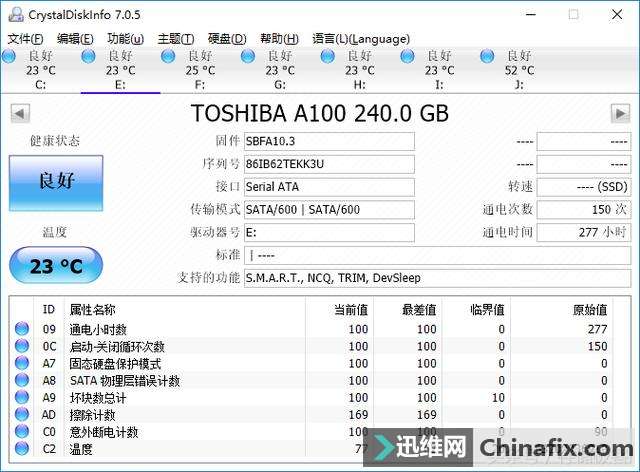Image resolution: width=640 pixels, height=472 pixels.
Task: Click the interface field Serial ATA
Action: point(329,187)
